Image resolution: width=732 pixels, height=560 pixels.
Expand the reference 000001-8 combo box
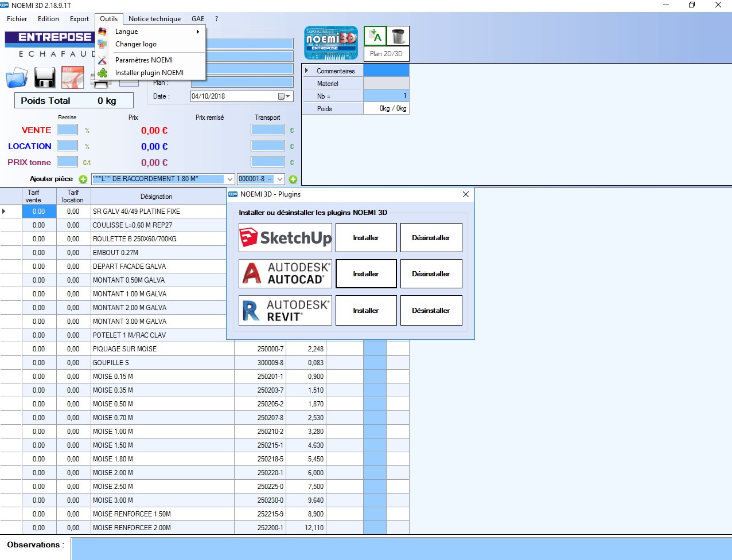[x=279, y=179]
